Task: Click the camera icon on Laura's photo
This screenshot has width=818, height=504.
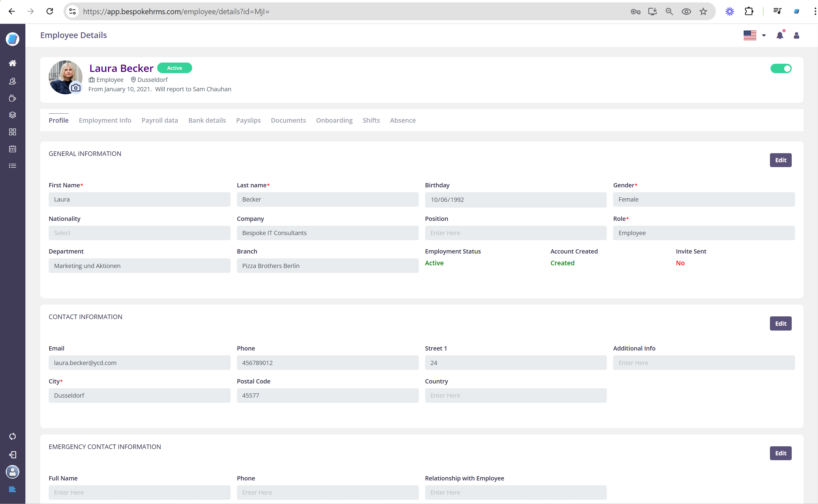Action: pyautogui.click(x=75, y=88)
